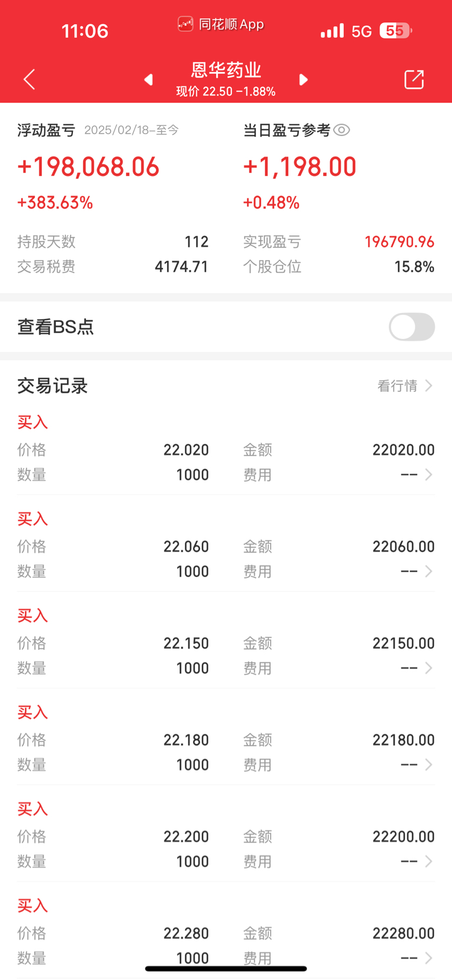Toggle the eye icon beside 当日盈亏参考
Image resolution: width=452 pixels, height=980 pixels.
click(x=342, y=130)
